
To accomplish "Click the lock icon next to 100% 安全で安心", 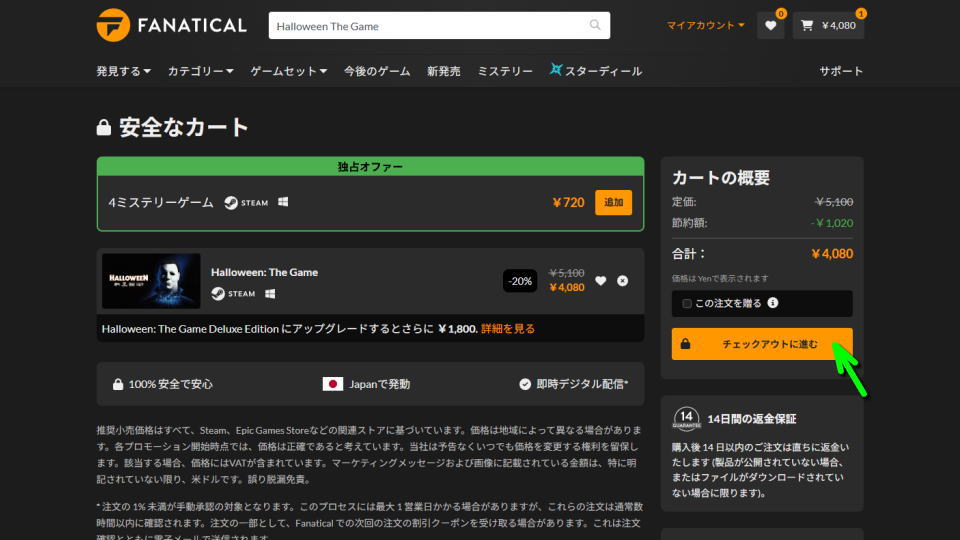I will [118, 384].
